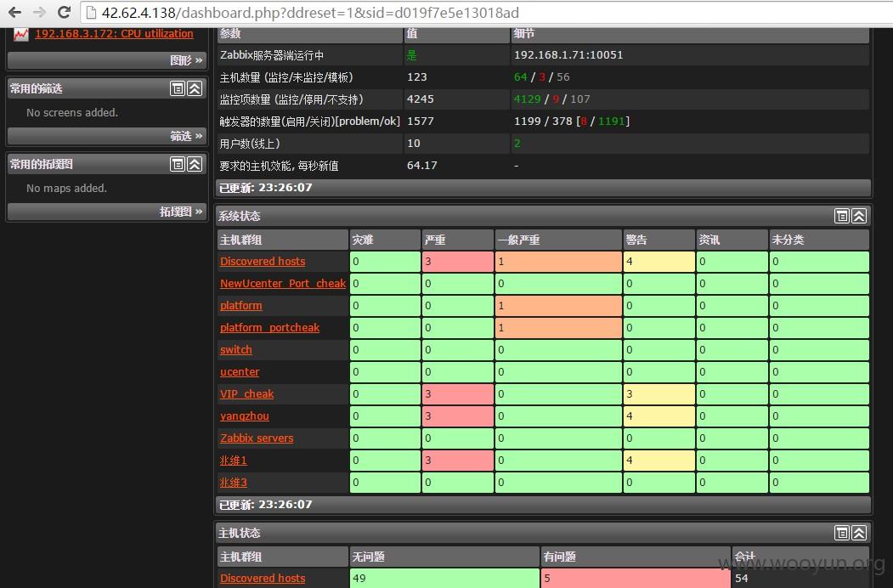Image resolution: width=893 pixels, height=588 pixels.
Task: Open NewUcenter_Port_cheak host group
Action: 283,284
